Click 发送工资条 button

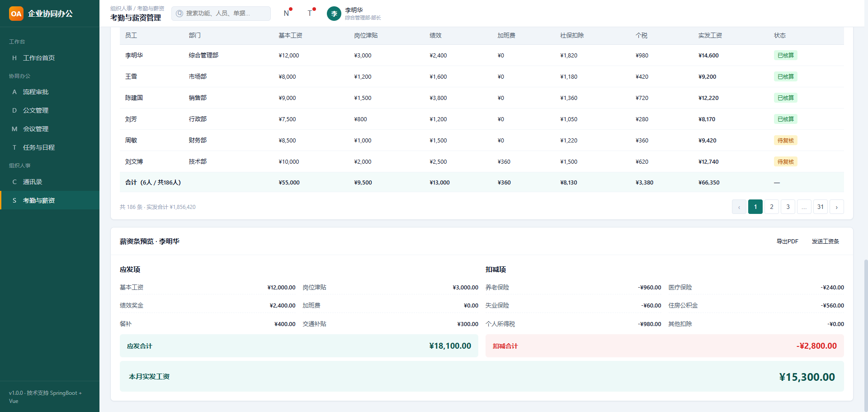pyautogui.click(x=826, y=242)
